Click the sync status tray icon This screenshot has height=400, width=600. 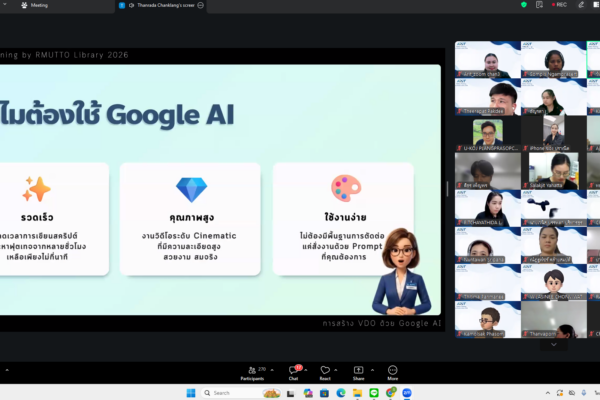[x=560, y=393]
